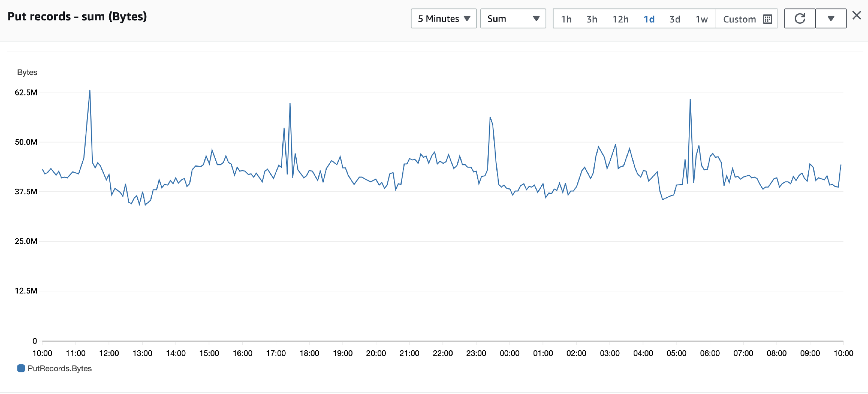The height and width of the screenshot is (394, 868).
Task: Click the highest data spike near 11:30
Action: pos(90,90)
